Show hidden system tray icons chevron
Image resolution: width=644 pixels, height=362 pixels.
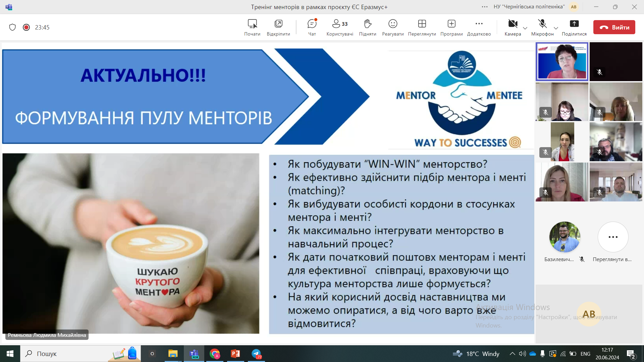click(512, 354)
